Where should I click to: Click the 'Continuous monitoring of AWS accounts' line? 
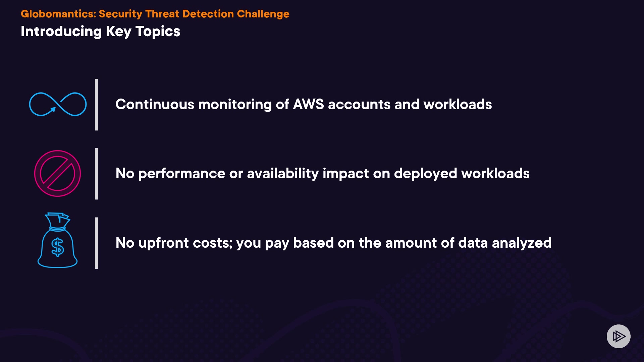point(303,104)
